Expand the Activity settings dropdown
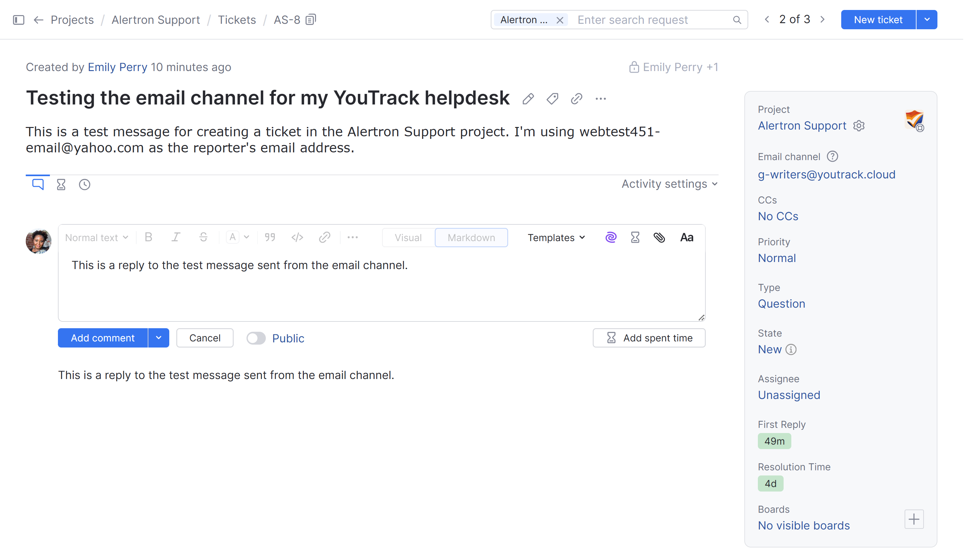 point(669,184)
